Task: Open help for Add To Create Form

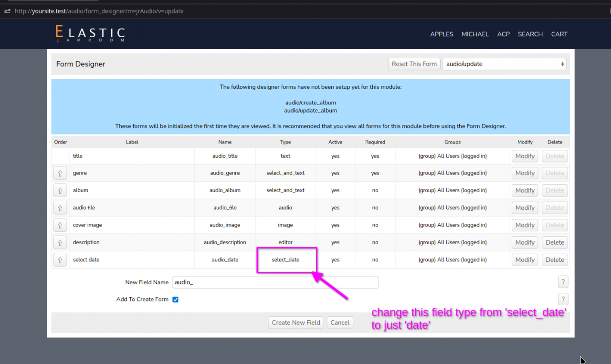Action: point(563,299)
